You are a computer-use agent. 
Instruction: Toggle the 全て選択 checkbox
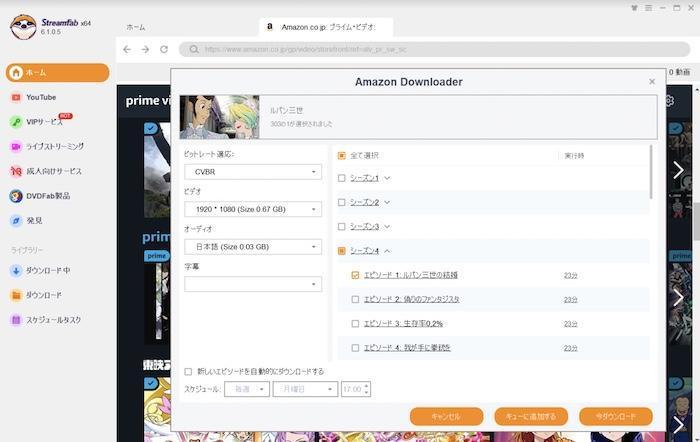[342, 155]
